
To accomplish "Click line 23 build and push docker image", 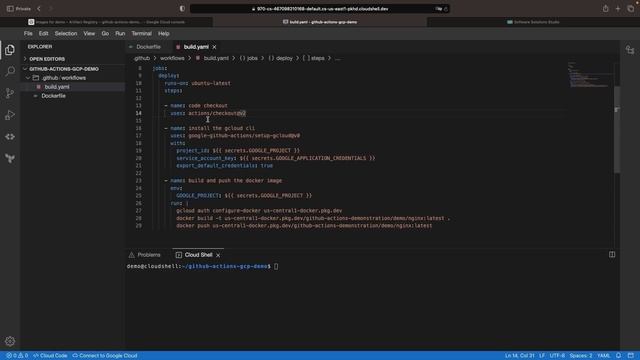I will 223,180.
